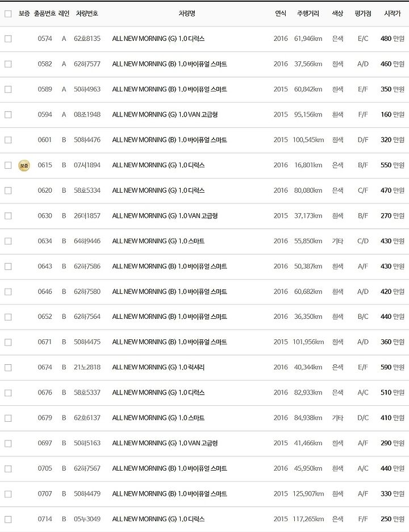Enable the checkbox for lot 0714
Viewport: 409px width, 532px height.
coord(8,519)
